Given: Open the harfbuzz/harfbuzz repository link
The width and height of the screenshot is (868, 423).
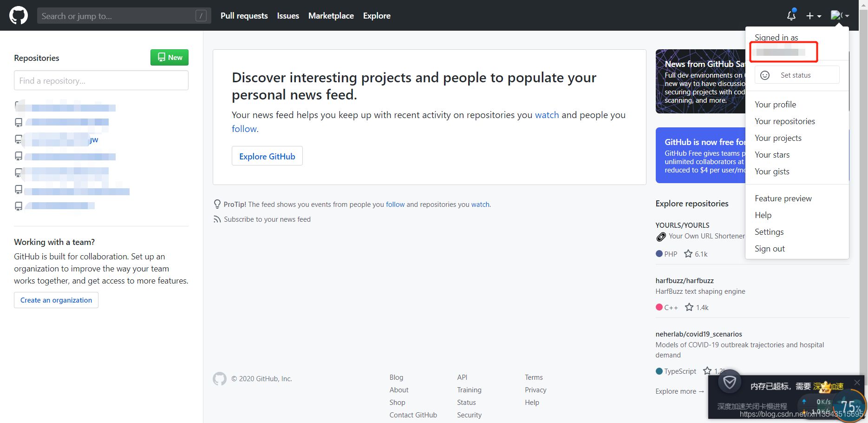Looking at the screenshot, I should pyautogui.click(x=685, y=280).
